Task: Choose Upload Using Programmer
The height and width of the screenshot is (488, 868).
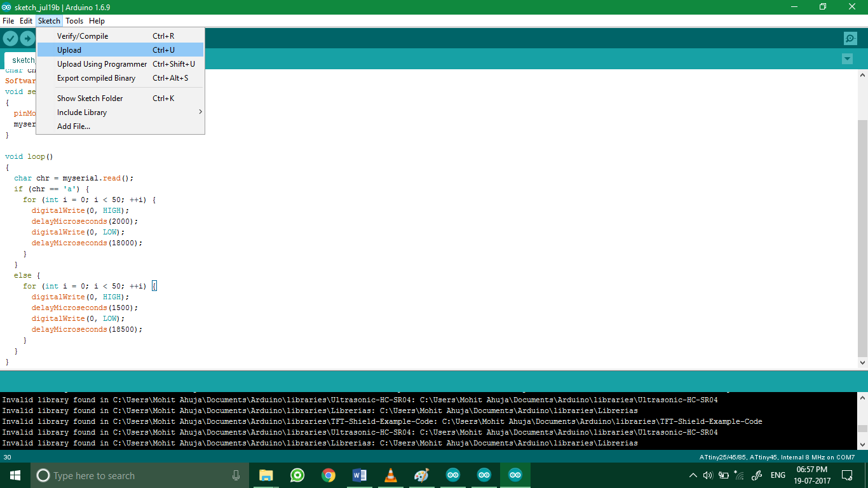Action: pyautogui.click(x=120, y=64)
